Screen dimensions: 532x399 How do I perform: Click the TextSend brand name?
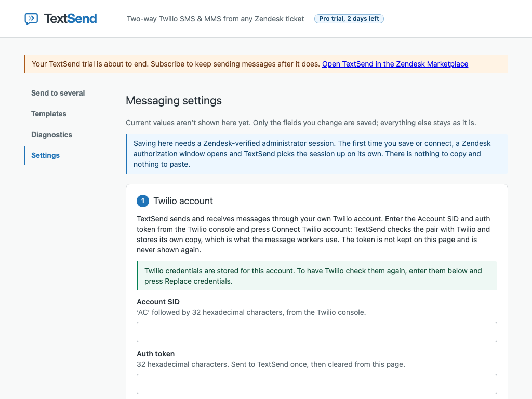[x=70, y=19]
